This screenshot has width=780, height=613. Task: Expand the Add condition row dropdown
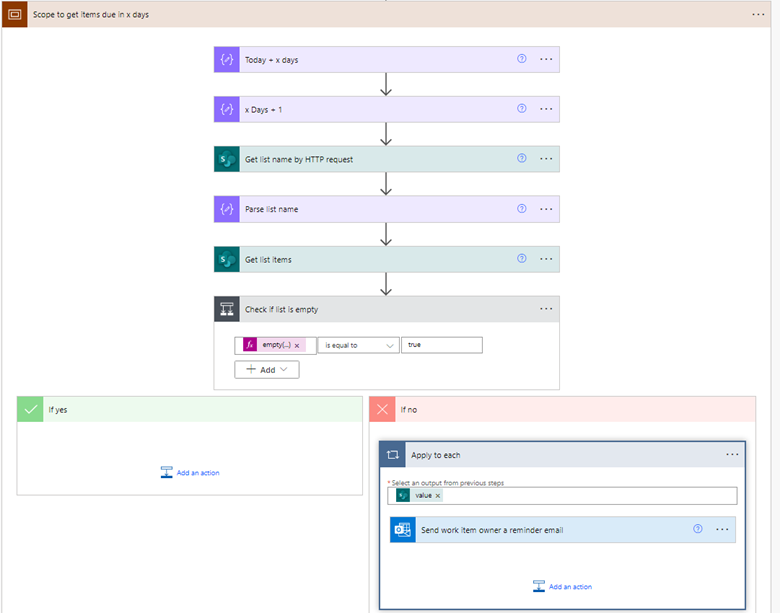(x=267, y=369)
